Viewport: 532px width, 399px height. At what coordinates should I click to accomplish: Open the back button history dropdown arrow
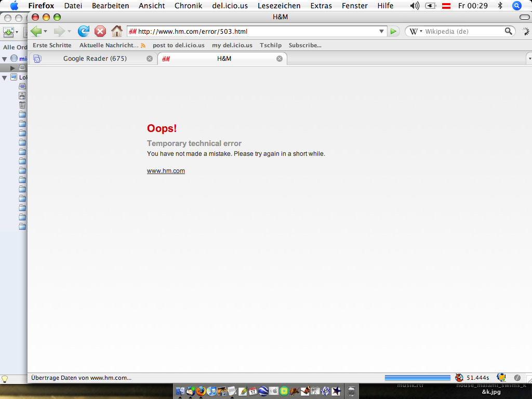point(45,32)
